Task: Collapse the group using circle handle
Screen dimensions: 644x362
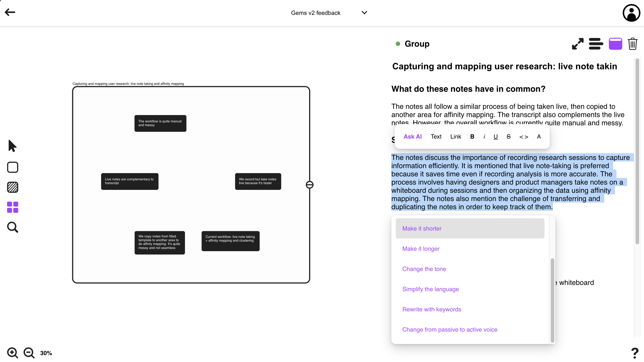Action: (x=310, y=185)
